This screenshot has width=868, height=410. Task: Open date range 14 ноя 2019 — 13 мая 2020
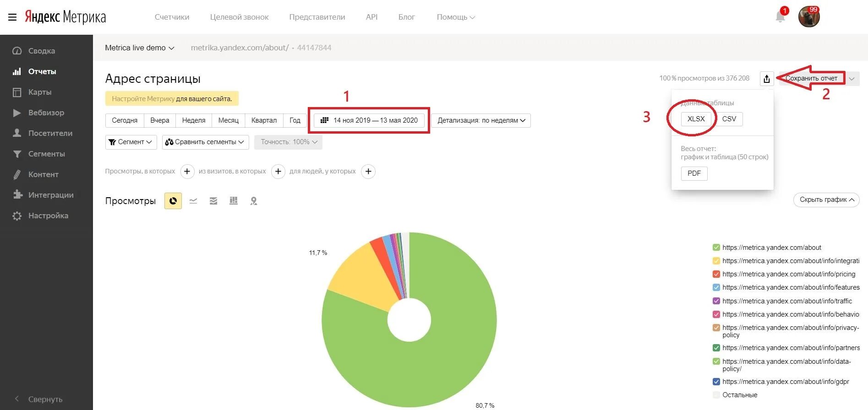tap(369, 120)
